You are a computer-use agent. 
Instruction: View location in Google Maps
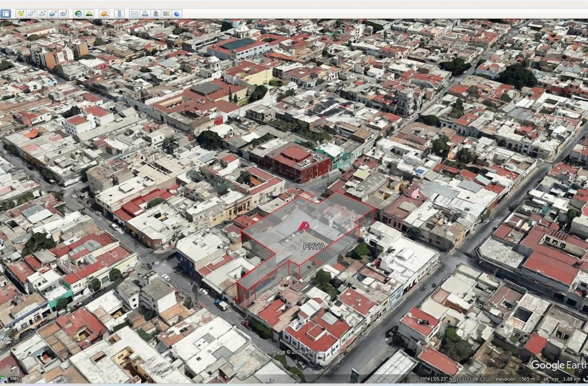(x=166, y=14)
